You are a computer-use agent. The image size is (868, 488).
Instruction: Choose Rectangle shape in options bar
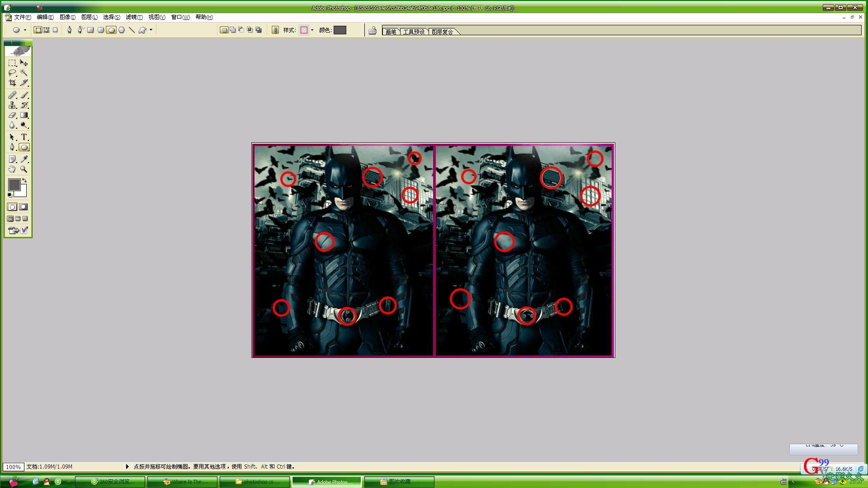90,30
